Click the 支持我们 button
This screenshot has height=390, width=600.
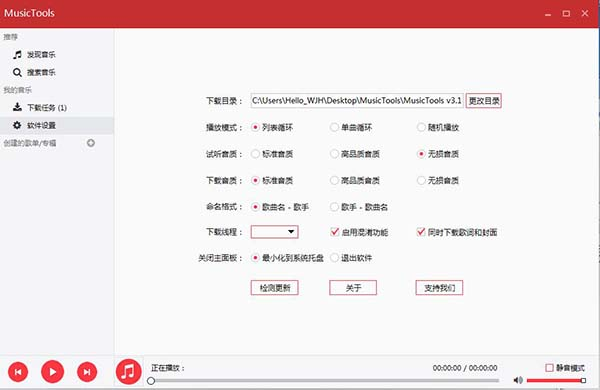pyautogui.click(x=439, y=288)
